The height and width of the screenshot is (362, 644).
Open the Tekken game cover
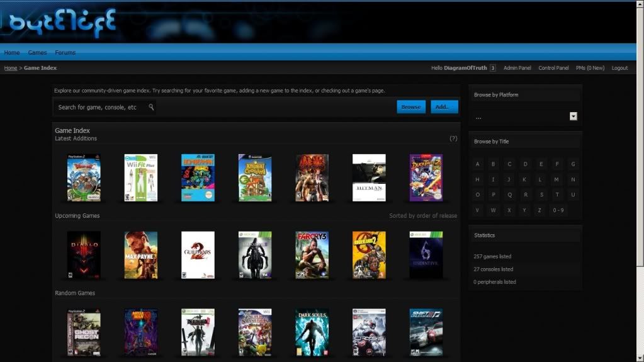[x=312, y=178]
